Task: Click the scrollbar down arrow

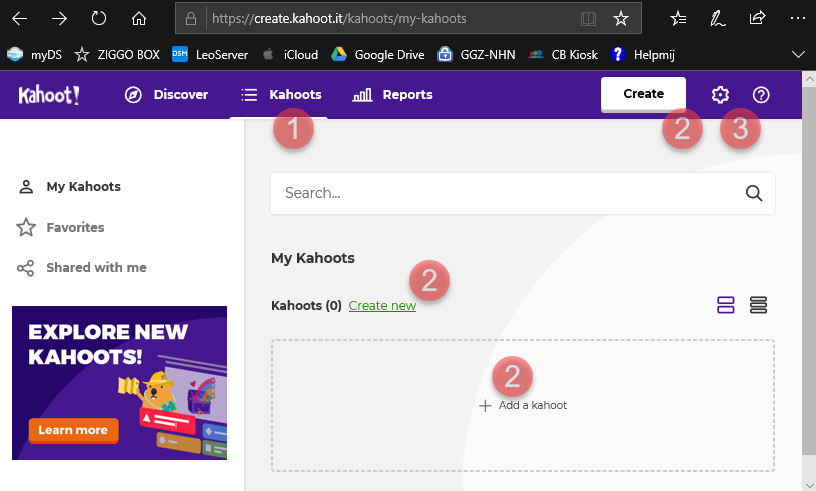Action: 809,484
